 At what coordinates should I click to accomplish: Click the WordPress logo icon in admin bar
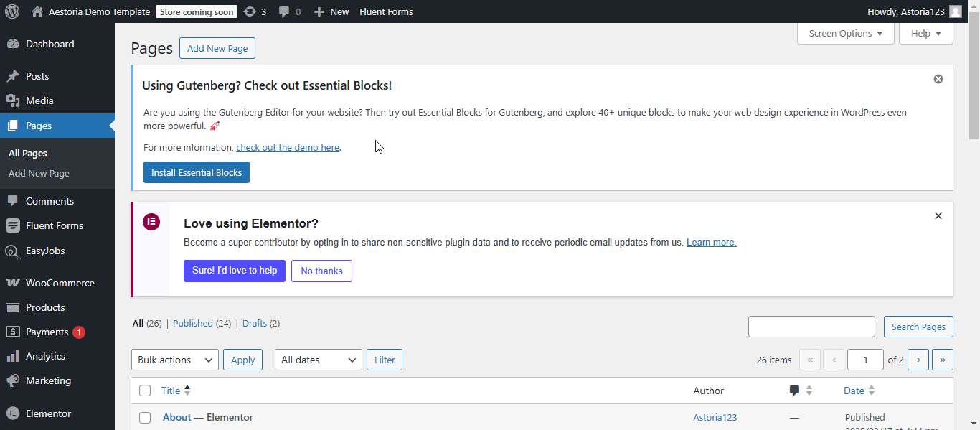(12, 11)
